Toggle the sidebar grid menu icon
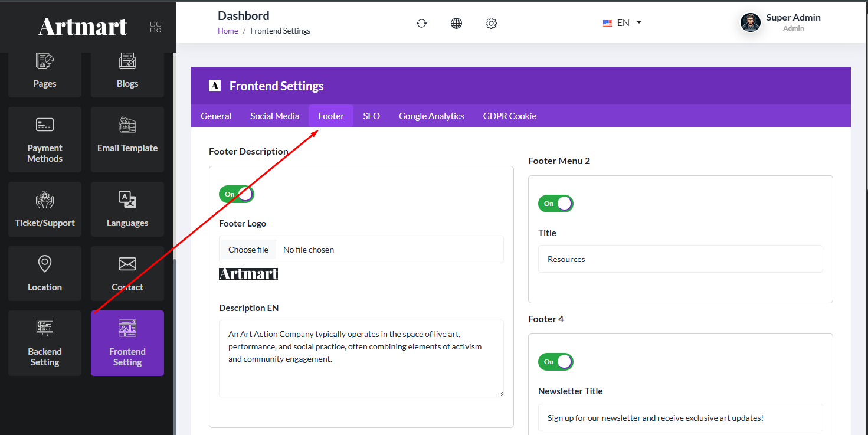The width and height of the screenshot is (868, 435). (x=156, y=27)
